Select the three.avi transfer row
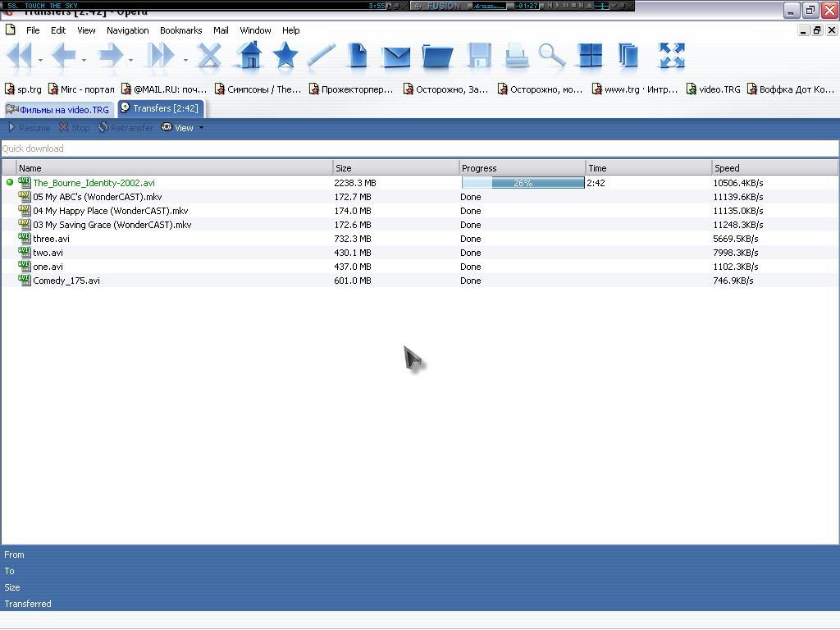This screenshot has height=630, width=840. [x=51, y=239]
